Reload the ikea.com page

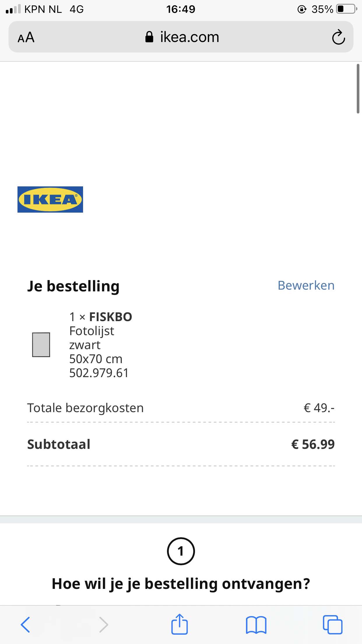[x=338, y=37]
